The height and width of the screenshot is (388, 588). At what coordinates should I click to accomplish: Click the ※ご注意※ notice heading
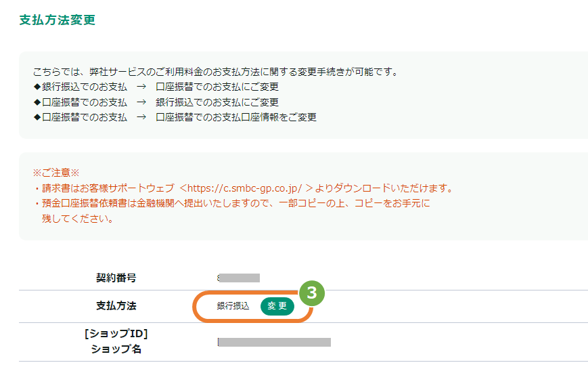pos(56,173)
